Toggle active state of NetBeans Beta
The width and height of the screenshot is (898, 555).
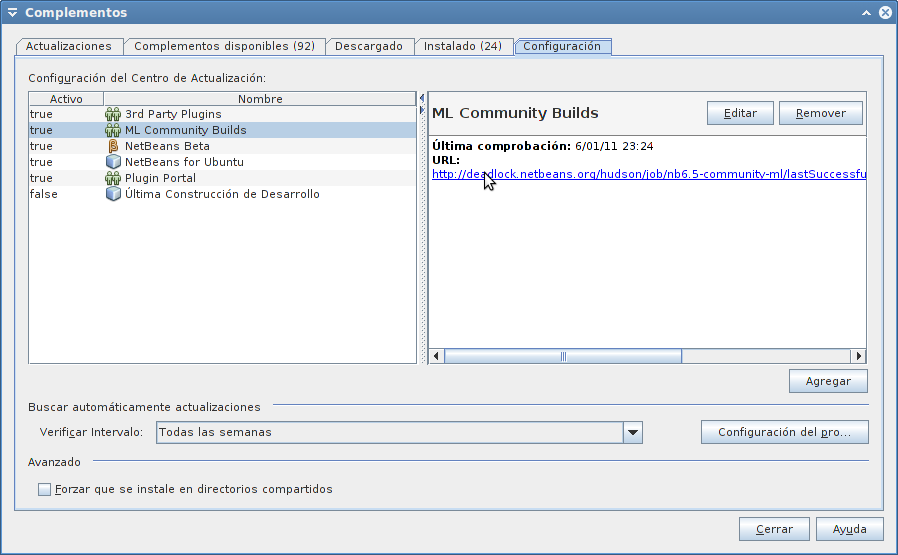click(41, 146)
